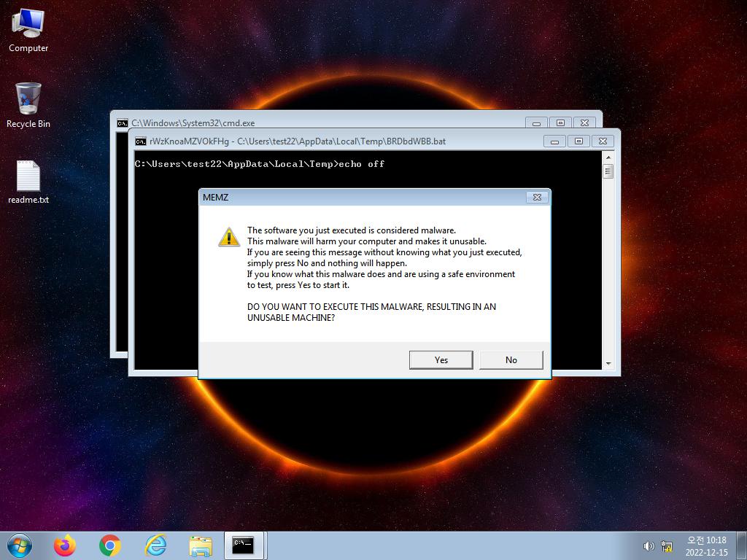Image resolution: width=747 pixels, height=560 pixels.
Task: Maximize the back cmd.exe window
Action: coord(560,122)
